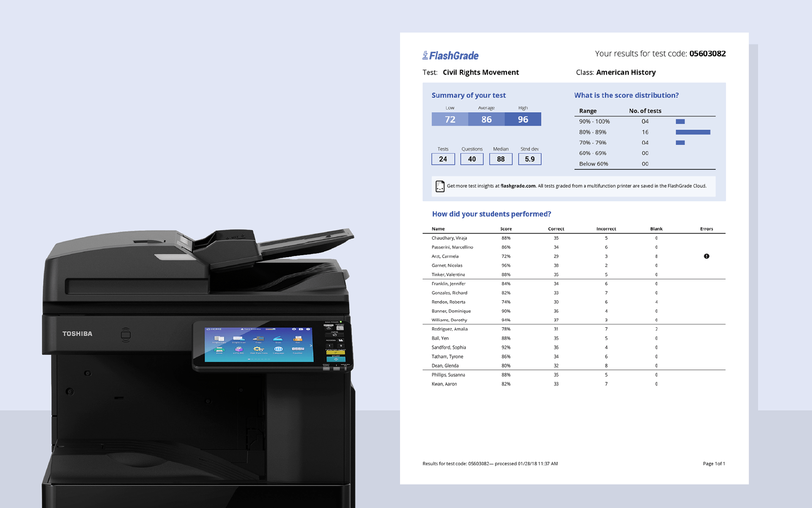Hit the hardware HOME button on panel
812x508 pixels.
pos(335,335)
